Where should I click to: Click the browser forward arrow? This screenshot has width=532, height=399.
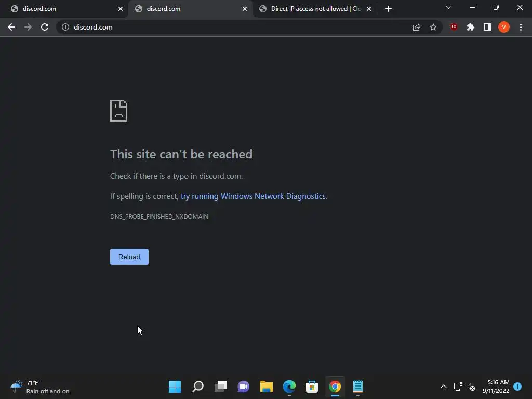pos(28,27)
